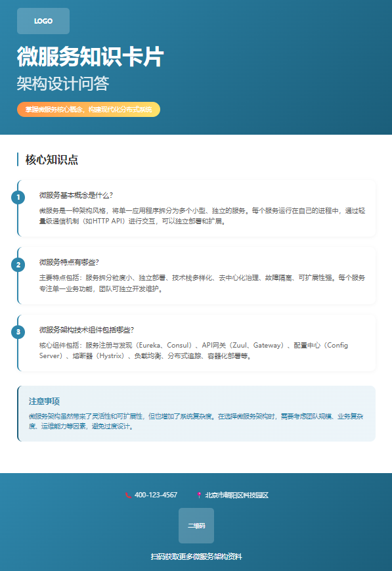This screenshot has width=392, height=571.
Task: Click the number 1 circle badge
Action: click(x=18, y=197)
